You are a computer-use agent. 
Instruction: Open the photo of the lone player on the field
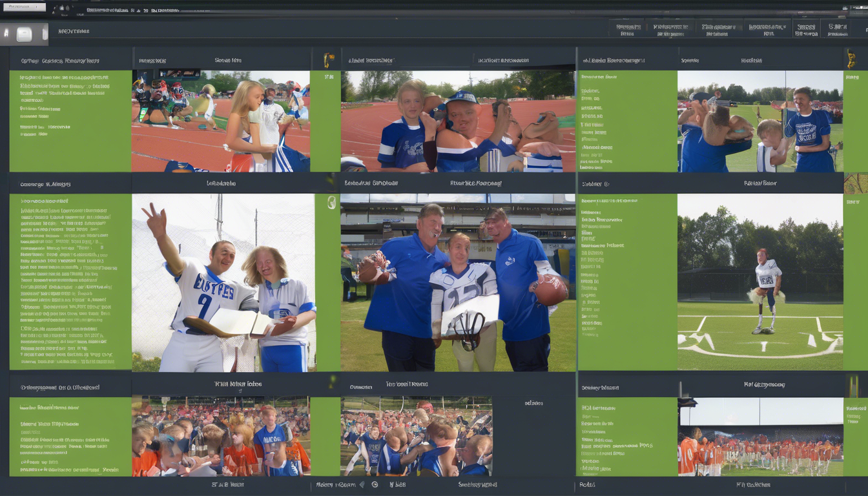click(759, 283)
